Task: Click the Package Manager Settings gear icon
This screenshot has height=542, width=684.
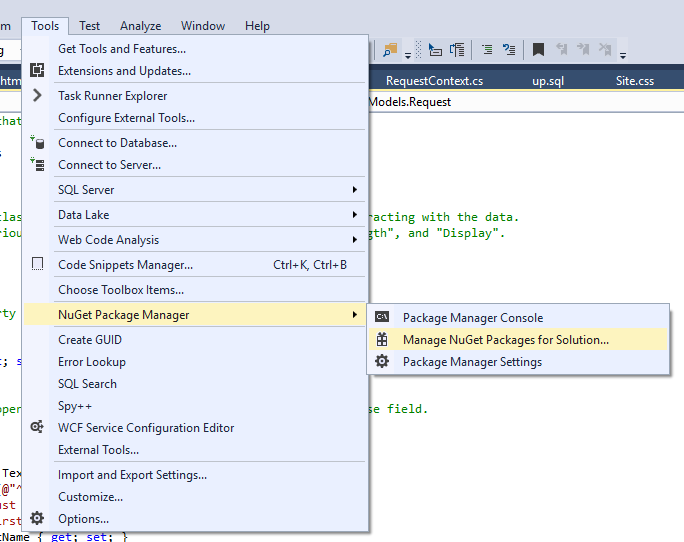Action: tap(382, 361)
